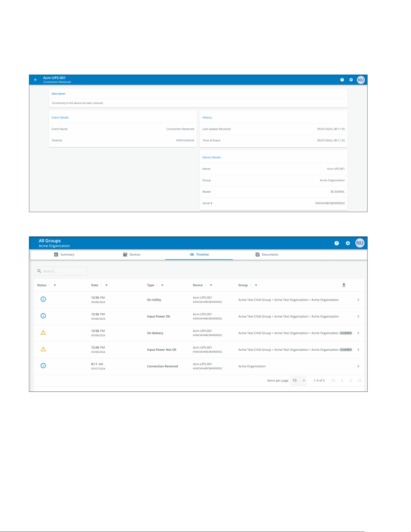
Task: Click the Group column header
Action: click(243, 285)
